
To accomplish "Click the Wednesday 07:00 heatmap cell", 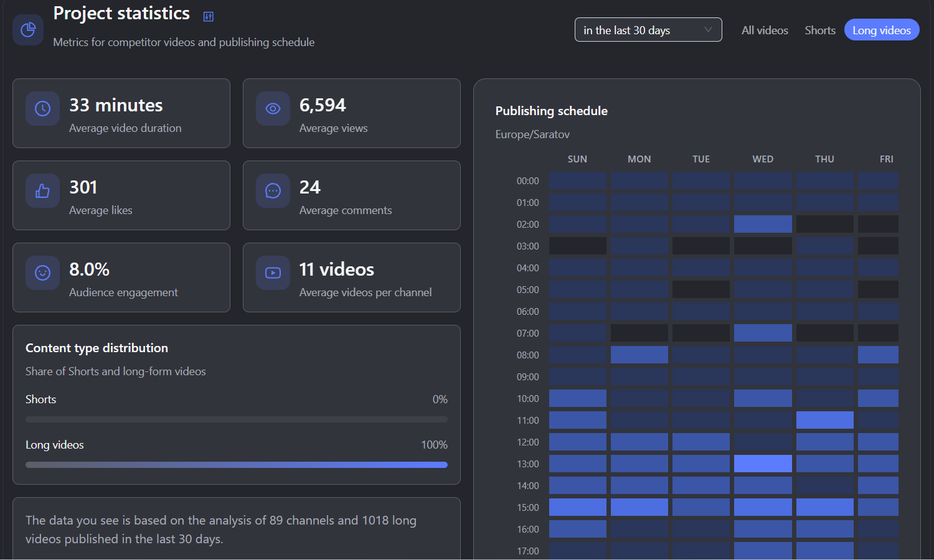I will pos(763,333).
